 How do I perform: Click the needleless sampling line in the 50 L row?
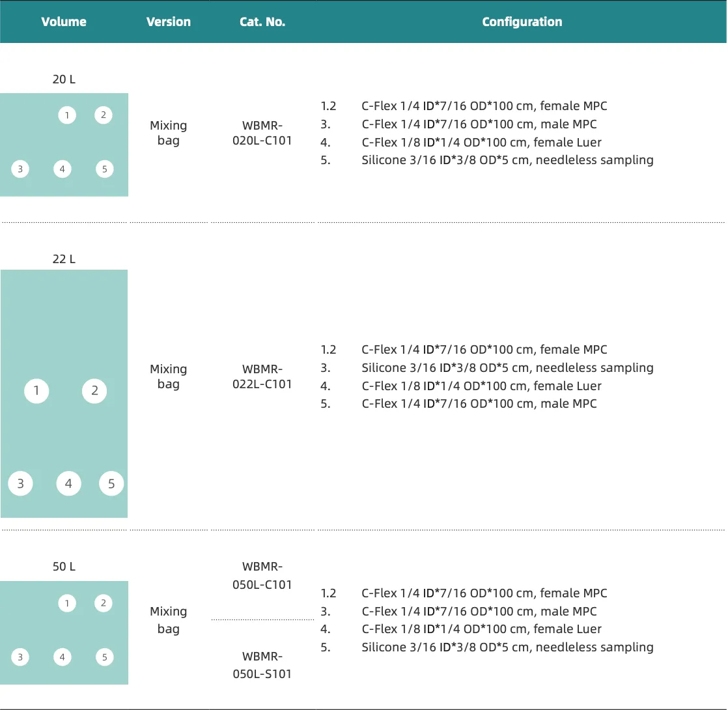(x=507, y=647)
